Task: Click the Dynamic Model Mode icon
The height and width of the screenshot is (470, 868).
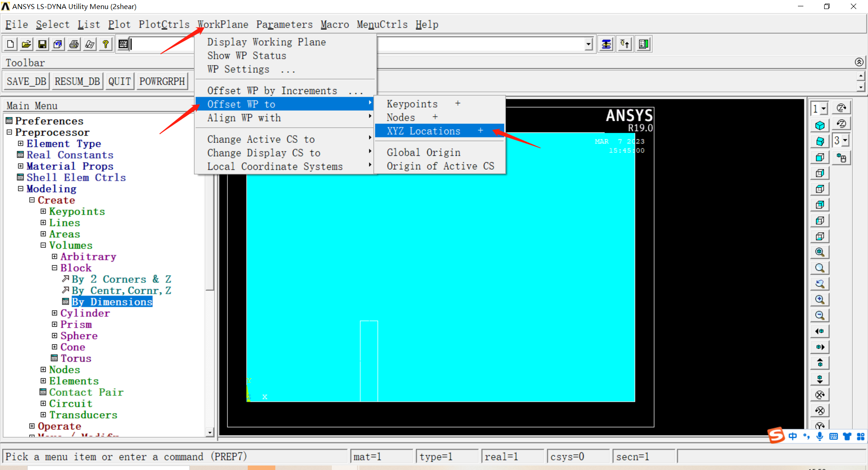Action: (x=841, y=157)
